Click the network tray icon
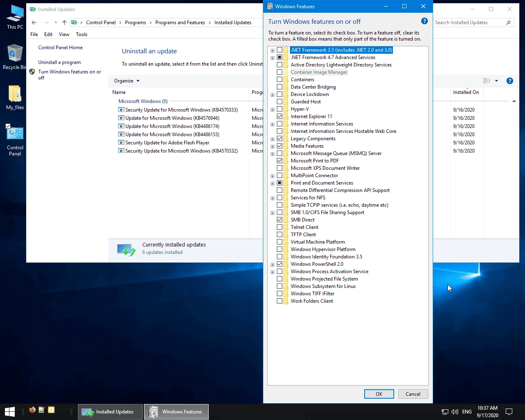The height and width of the screenshot is (420, 525). pyautogui.click(x=445, y=412)
